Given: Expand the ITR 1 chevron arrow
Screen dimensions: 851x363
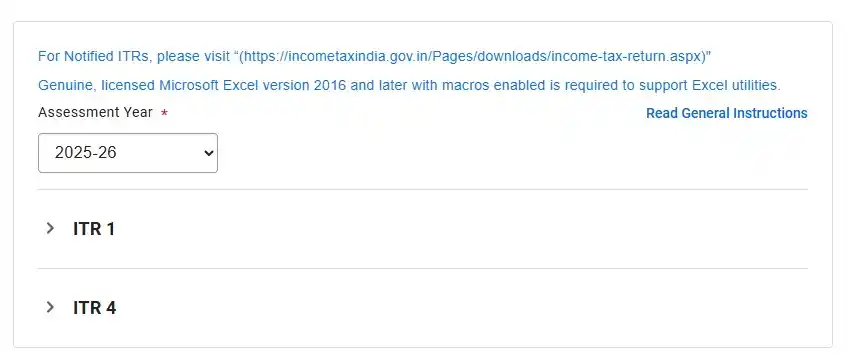Looking at the screenshot, I should [x=50, y=228].
